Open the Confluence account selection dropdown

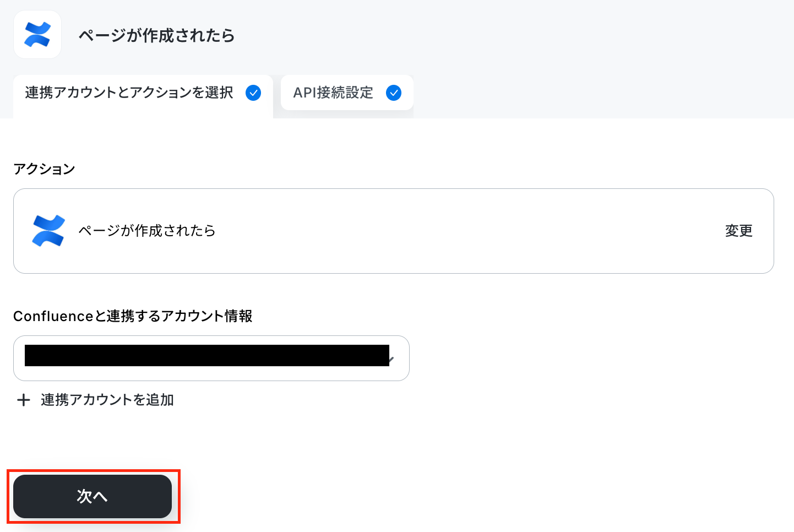[211, 358]
